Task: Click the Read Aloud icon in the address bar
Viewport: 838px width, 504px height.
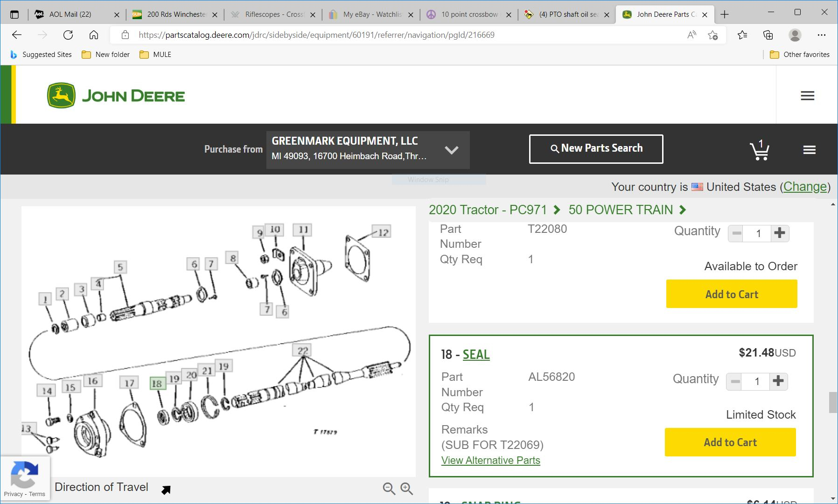Action: point(691,35)
